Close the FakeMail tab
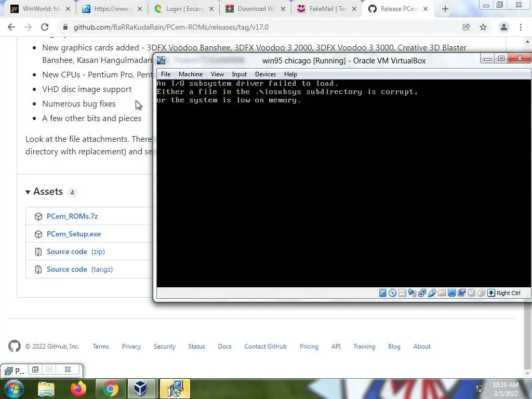Image resolution: width=532 pixels, height=399 pixels. (x=354, y=9)
